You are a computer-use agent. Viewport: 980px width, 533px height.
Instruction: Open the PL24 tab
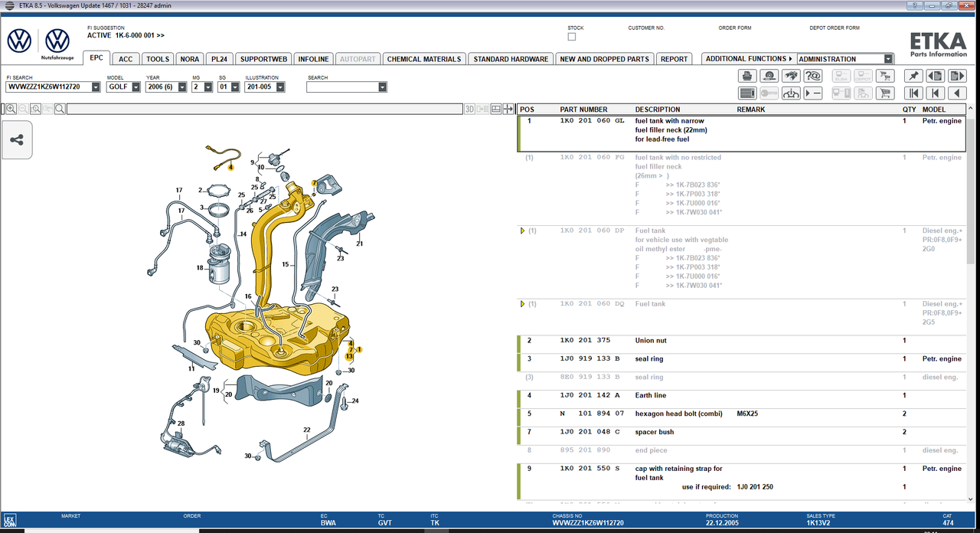(220, 59)
